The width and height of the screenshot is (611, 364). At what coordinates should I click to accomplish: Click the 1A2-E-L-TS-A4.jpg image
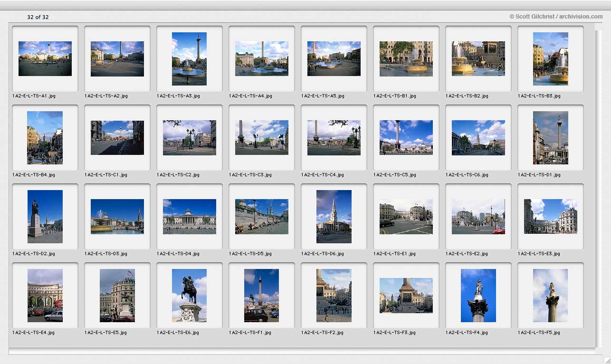pos(262,58)
